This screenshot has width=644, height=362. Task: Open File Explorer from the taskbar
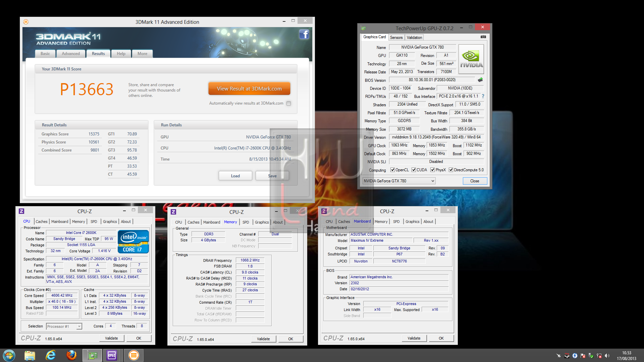30,355
